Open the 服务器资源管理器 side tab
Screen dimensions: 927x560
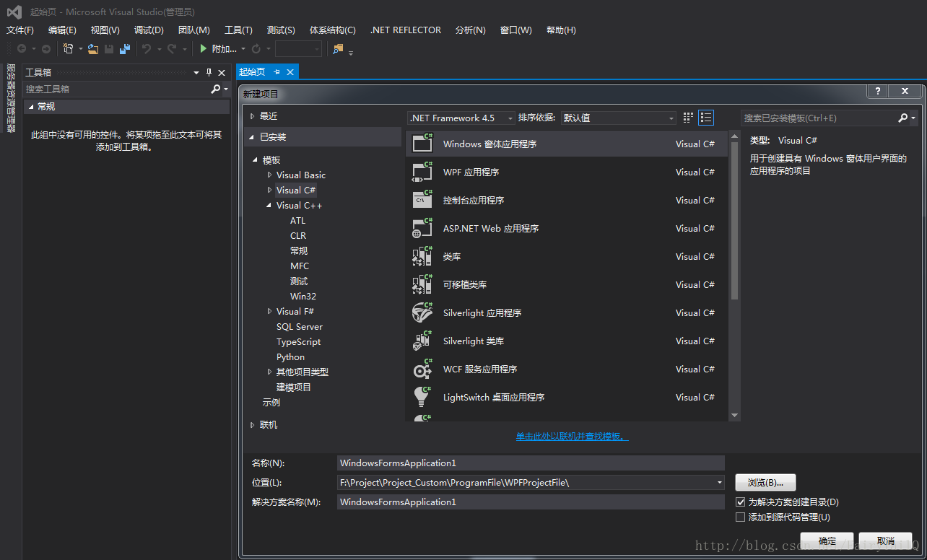coord(11,98)
